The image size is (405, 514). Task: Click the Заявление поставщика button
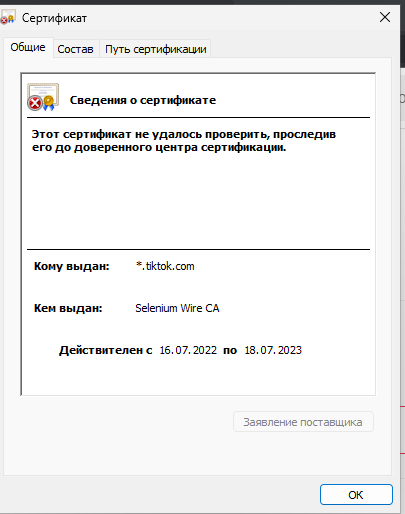pyautogui.click(x=303, y=422)
